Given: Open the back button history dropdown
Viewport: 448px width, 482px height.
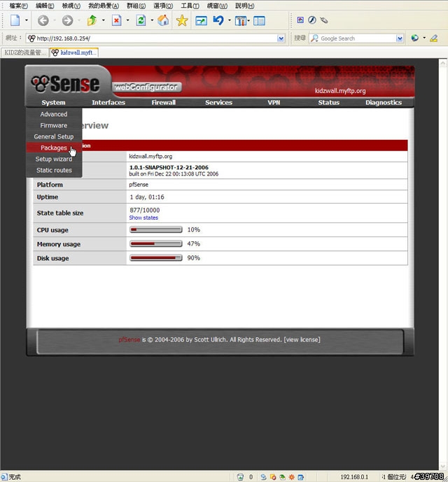Looking at the screenshot, I should coord(55,20).
